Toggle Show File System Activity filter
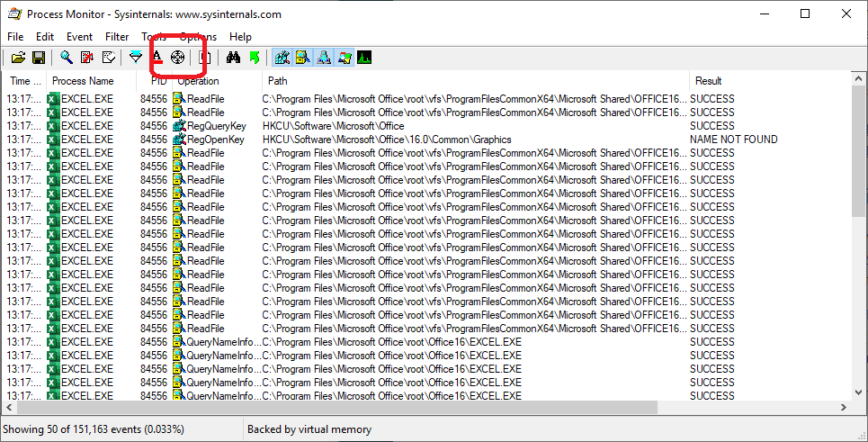The image size is (868, 442). [x=302, y=58]
